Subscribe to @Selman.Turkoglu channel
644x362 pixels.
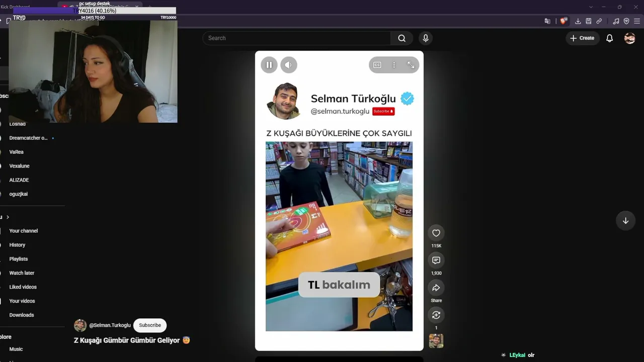coord(150,325)
